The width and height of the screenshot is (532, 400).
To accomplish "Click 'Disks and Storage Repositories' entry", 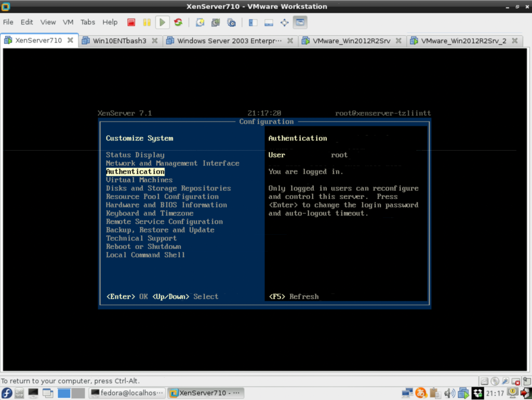I will point(168,188).
